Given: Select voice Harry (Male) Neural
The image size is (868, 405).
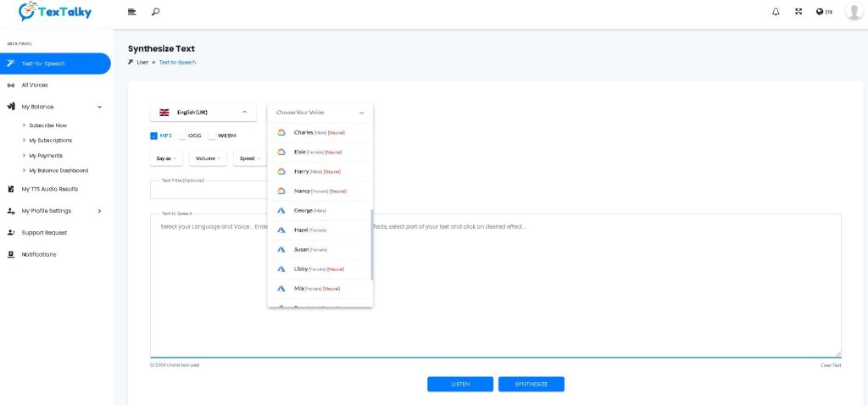Looking at the screenshot, I should coord(320,171).
